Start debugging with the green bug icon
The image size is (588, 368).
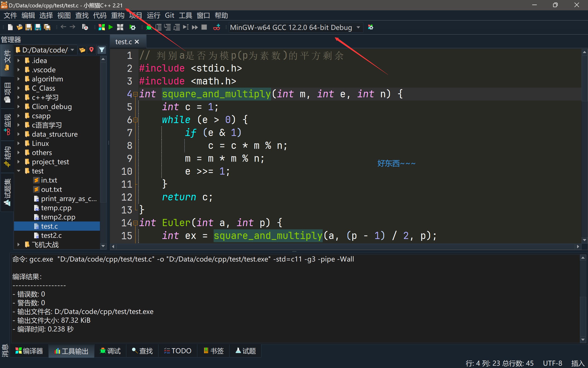[x=149, y=27]
